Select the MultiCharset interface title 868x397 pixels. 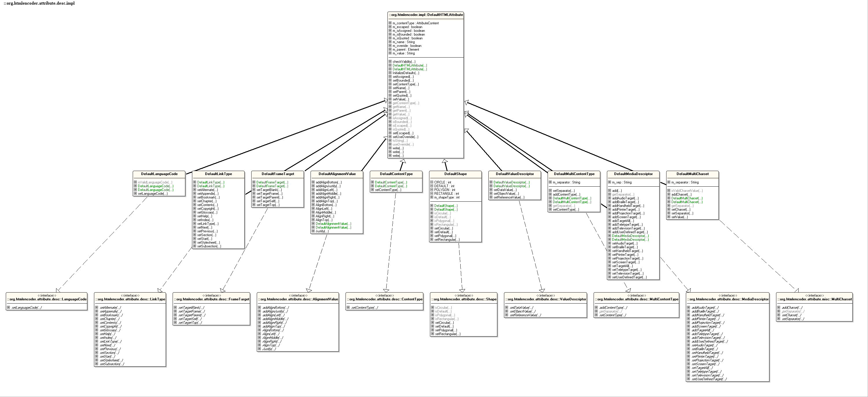click(x=815, y=299)
